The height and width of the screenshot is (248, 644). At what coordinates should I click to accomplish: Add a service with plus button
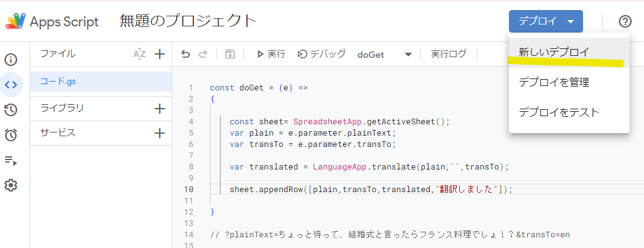click(x=160, y=133)
